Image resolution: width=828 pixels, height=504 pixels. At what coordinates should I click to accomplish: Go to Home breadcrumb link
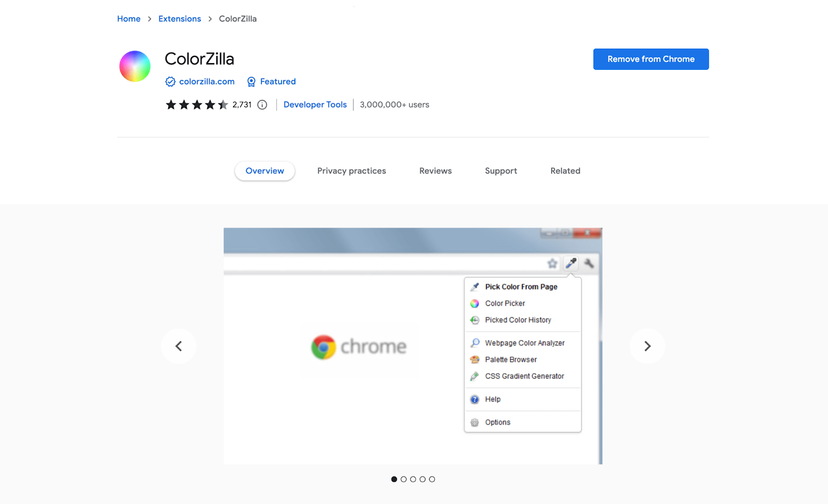[129, 19]
